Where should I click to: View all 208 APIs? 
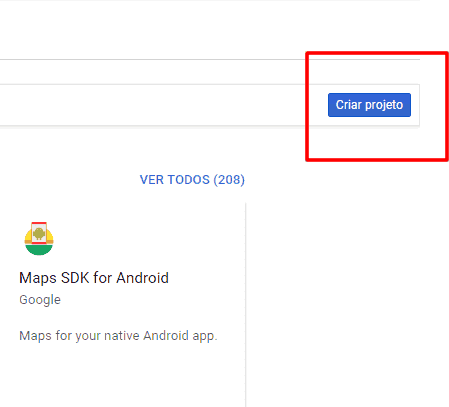pos(192,180)
